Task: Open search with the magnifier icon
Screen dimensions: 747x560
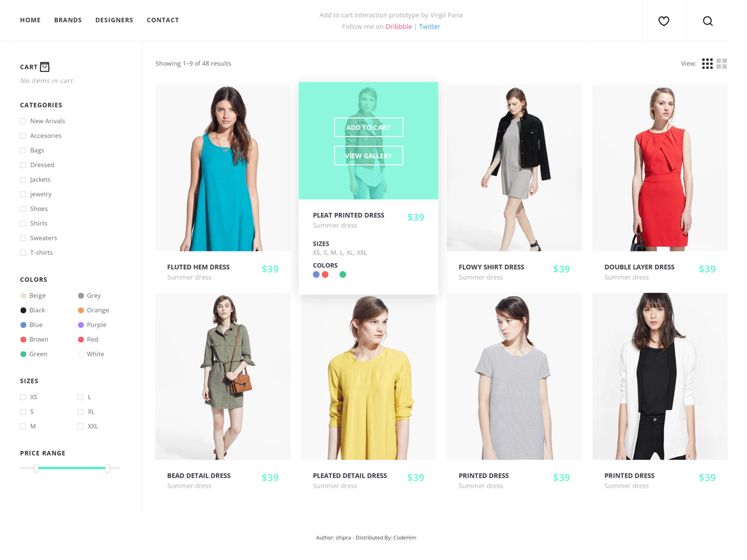Action: (x=707, y=21)
